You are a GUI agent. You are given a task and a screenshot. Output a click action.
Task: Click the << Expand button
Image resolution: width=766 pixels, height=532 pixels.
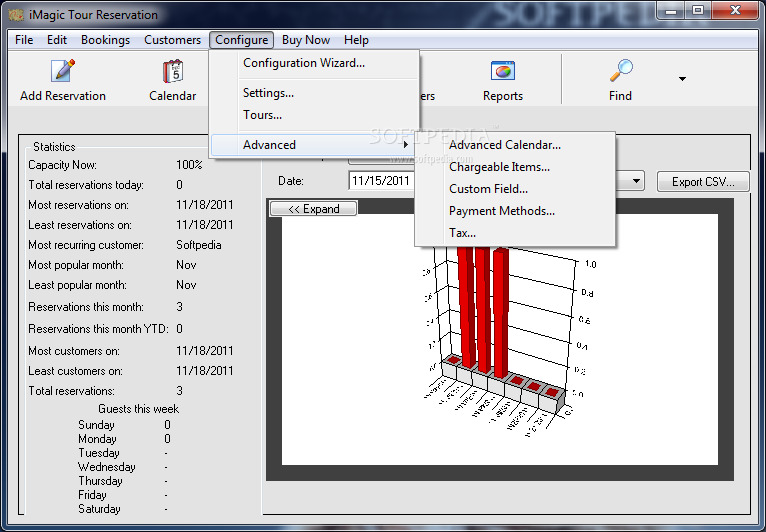(313, 209)
